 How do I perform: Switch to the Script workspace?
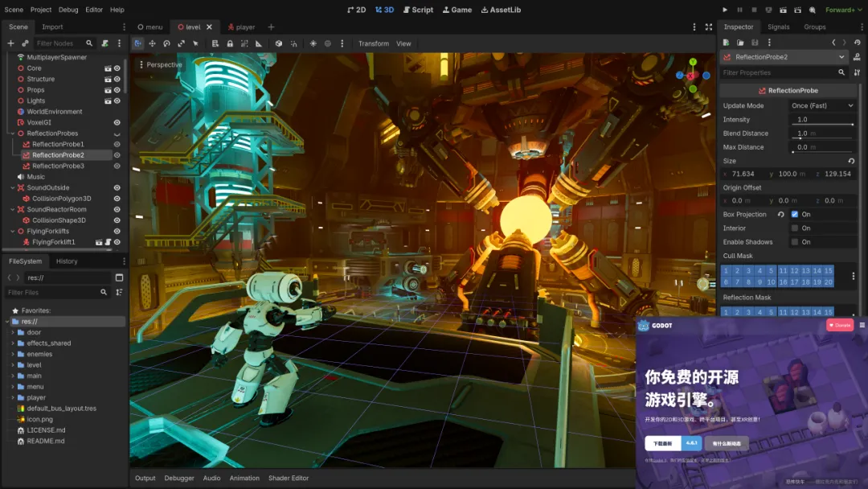(419, 10)
